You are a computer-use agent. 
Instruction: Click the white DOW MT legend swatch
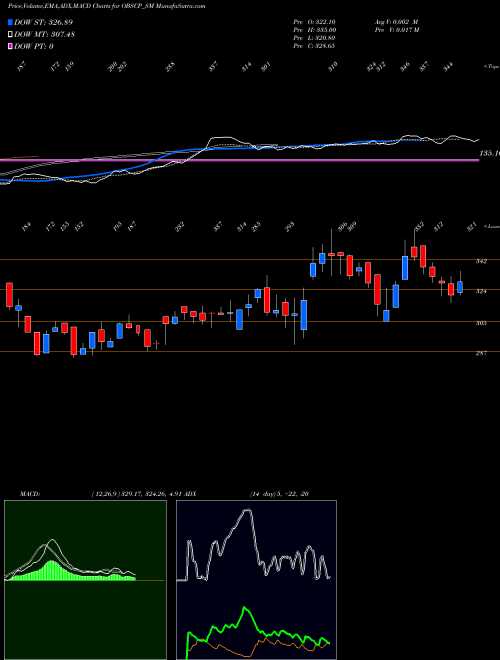(x=11, y=35)
